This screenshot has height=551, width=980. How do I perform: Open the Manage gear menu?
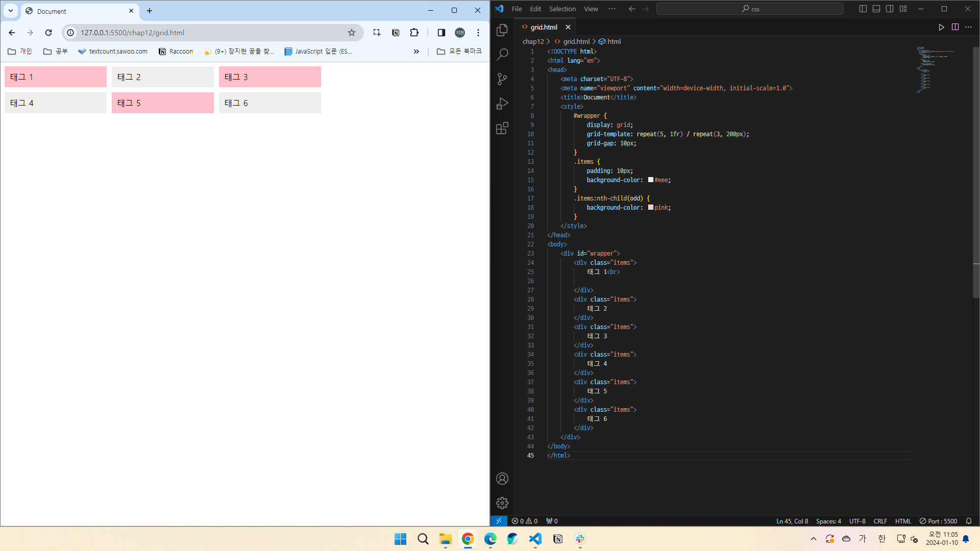click(502, 503)
